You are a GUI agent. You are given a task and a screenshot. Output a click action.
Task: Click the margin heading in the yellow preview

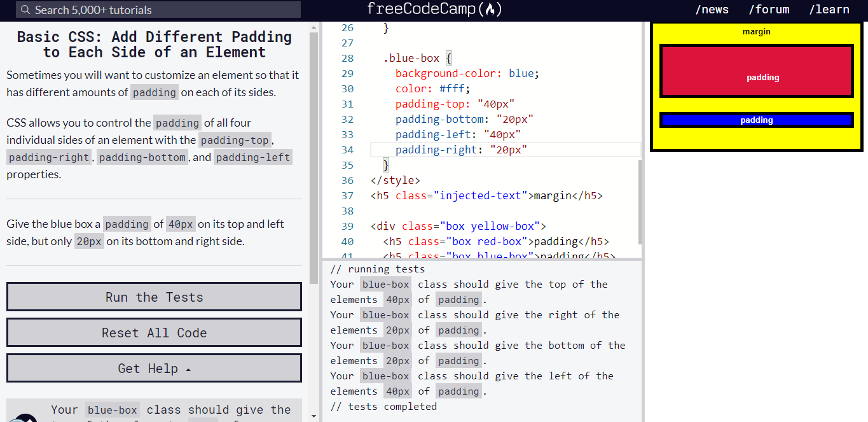756,31
